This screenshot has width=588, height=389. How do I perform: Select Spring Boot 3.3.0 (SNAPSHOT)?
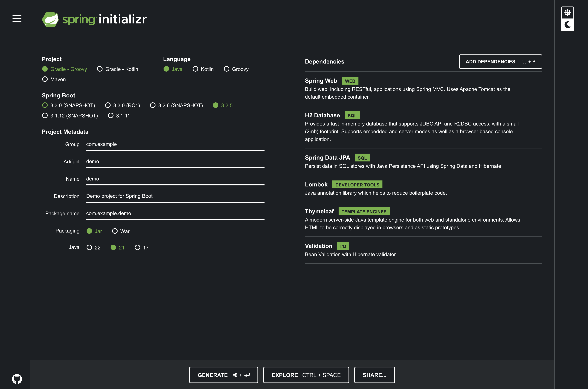click(69, 105)
